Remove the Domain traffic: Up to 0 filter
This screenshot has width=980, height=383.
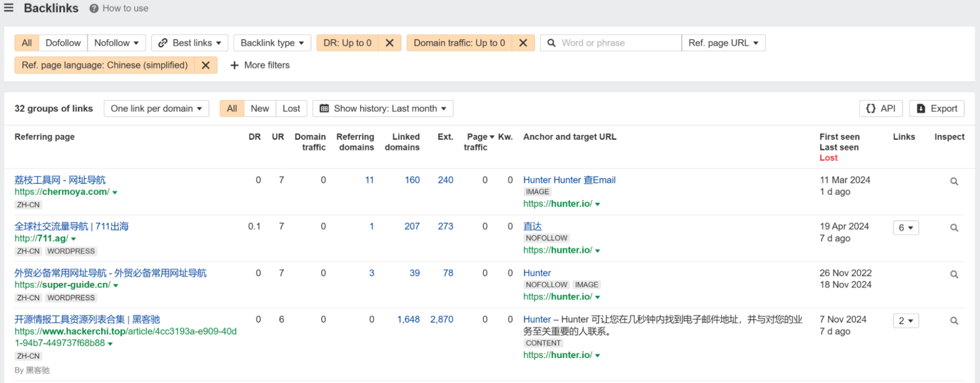pos(523,43)
